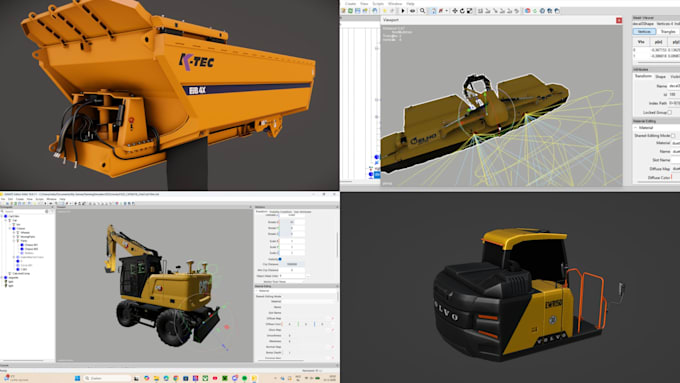This screenshot has width=680, height=383.
Task: Click the Diffuse Color red value field
Action: 289,324
